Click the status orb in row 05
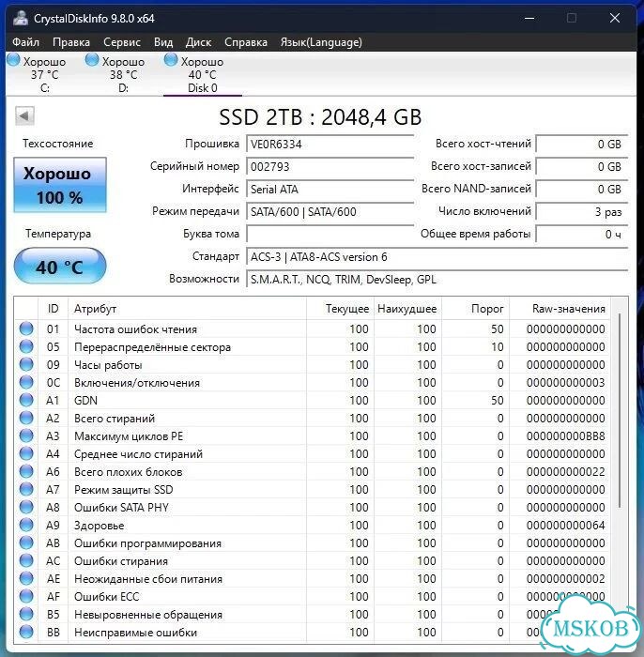 tap(26, 346)
